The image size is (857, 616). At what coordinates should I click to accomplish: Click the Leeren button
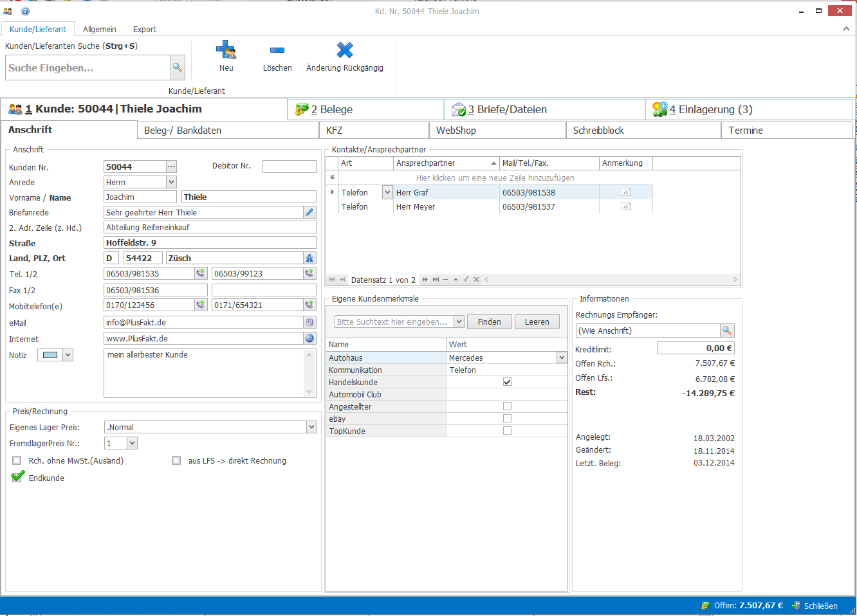point(537,322)
